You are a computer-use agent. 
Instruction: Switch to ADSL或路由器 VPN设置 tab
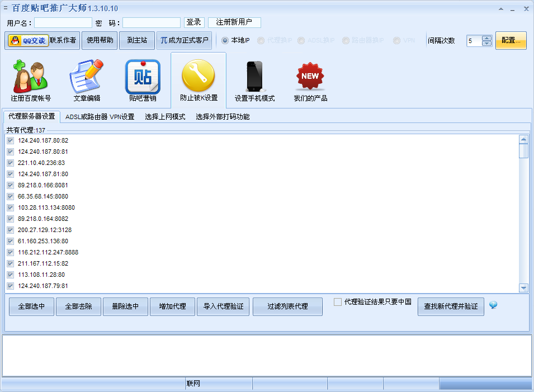pos(100,117)
